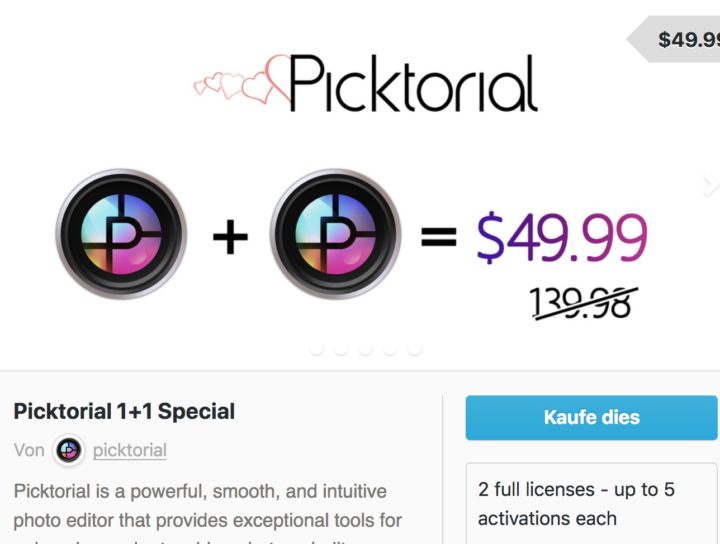Click the equals sign before the price
Viewport: 720px width, 544px height.
(x=439, y=237)
